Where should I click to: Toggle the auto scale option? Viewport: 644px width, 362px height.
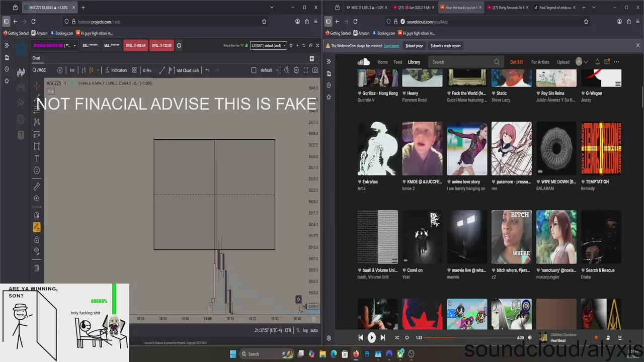click(x=314, y=330)
